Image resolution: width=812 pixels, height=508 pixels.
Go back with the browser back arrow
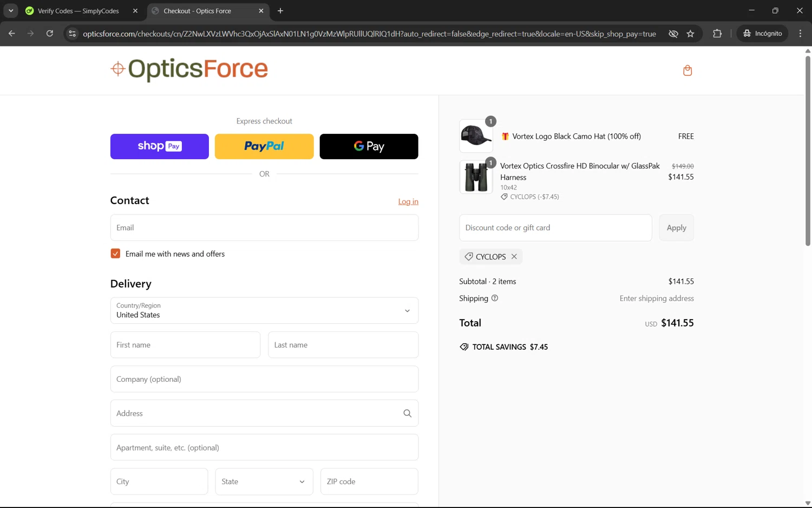click(11, 34)
